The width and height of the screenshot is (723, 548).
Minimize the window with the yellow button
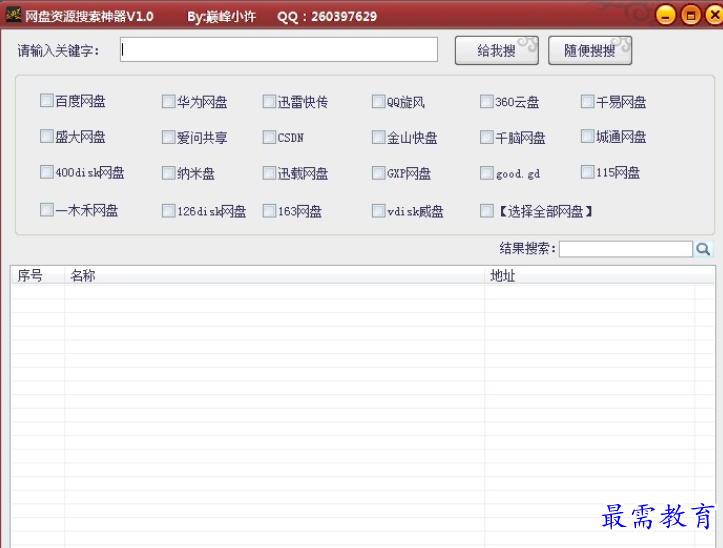tap(665, 15)
